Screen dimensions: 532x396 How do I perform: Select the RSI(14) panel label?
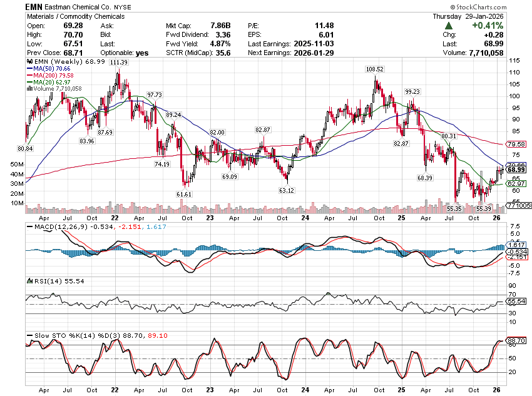click(x=45, y=282)
